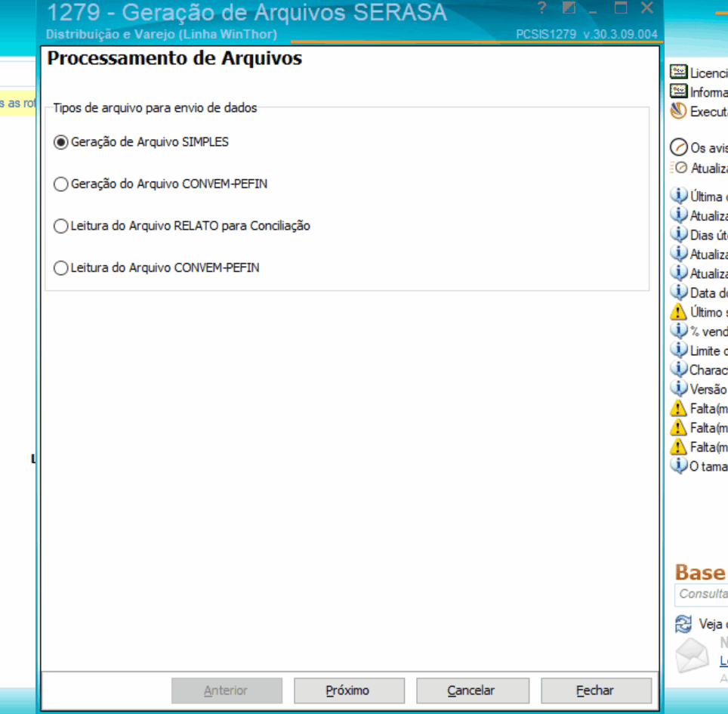Click the Informa... icon in side panel
Image resolution: width=728 pixels, height=714 pixels.
click(x=678, y=91)
